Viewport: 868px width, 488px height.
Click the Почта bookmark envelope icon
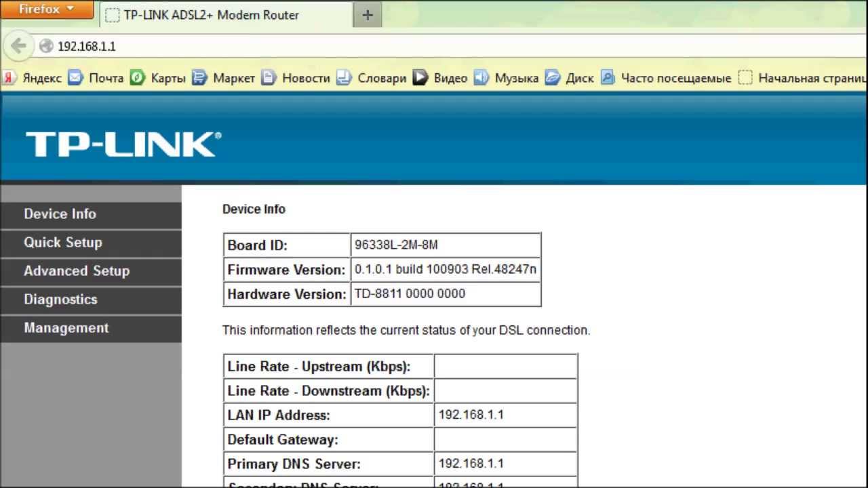(x=75, y=78)
